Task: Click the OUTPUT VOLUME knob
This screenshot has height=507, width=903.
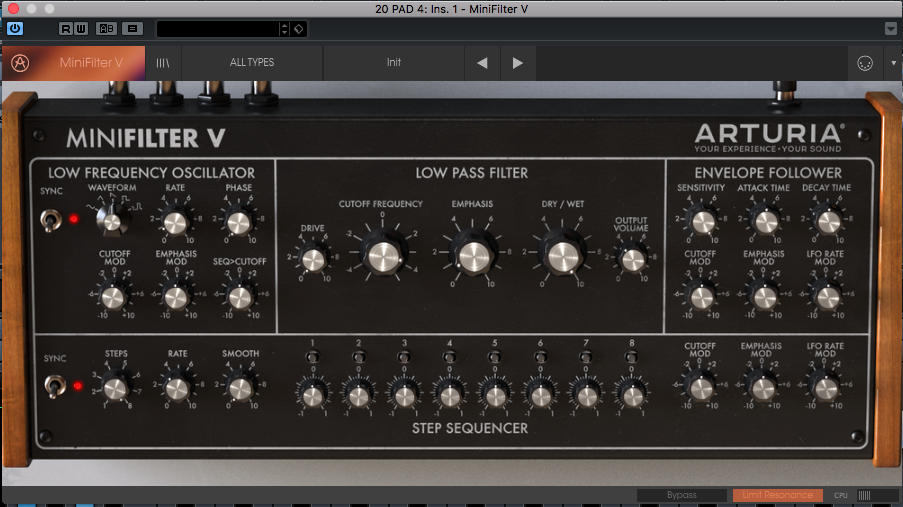Action: (633, 260)
